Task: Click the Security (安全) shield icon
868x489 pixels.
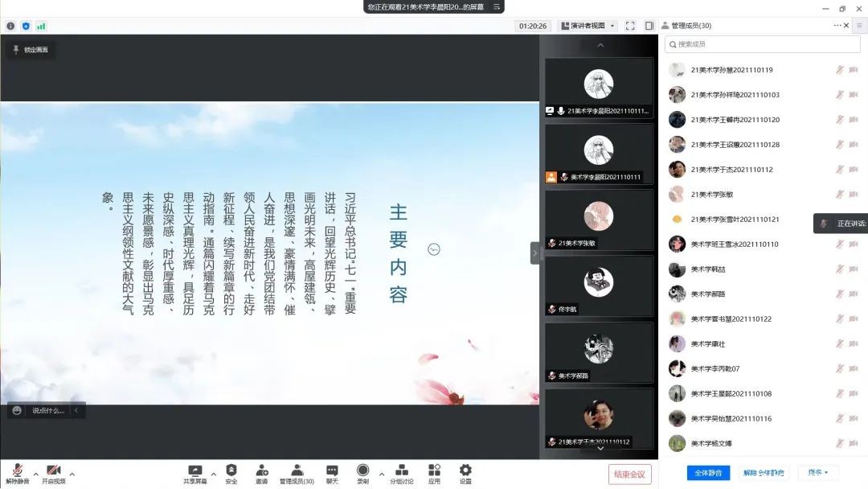Action: point(231,473)
